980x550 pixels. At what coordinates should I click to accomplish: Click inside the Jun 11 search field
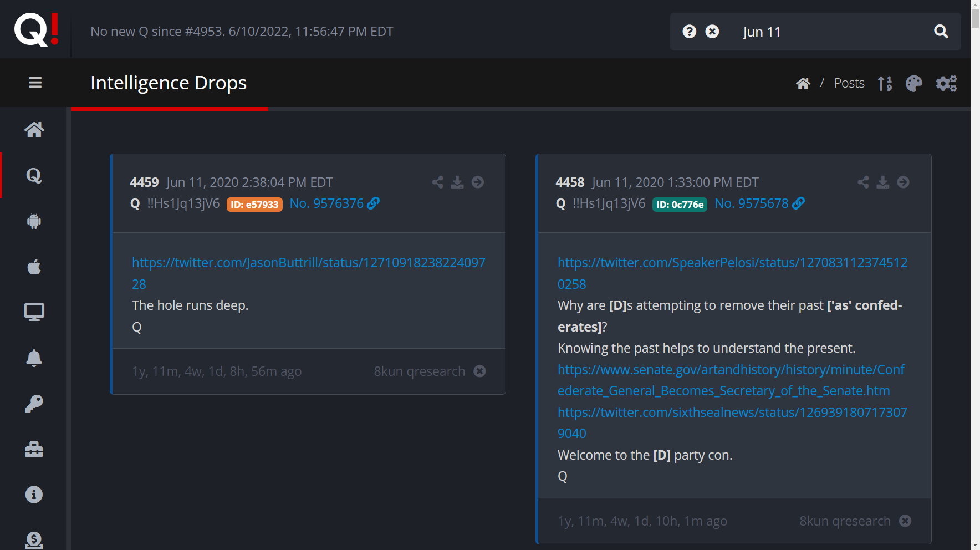click(831, 32)
